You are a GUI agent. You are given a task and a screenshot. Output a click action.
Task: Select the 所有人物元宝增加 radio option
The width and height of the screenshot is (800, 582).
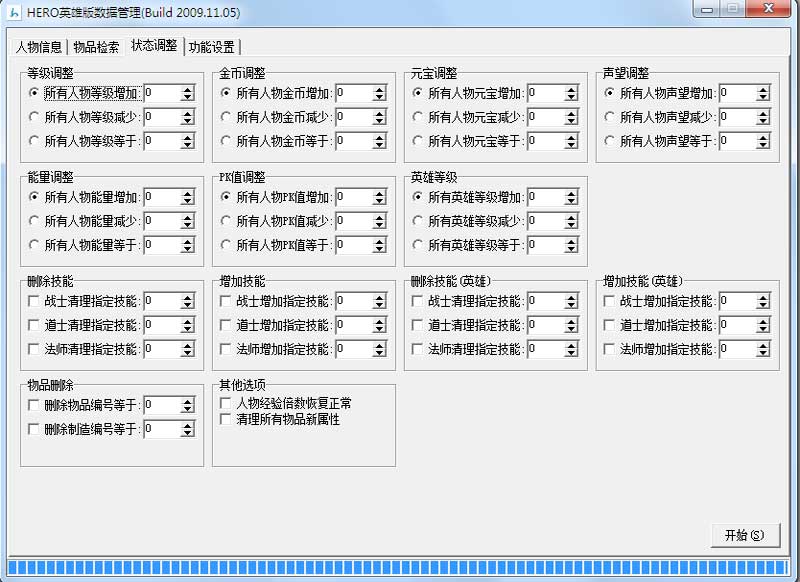pos(419,93)
